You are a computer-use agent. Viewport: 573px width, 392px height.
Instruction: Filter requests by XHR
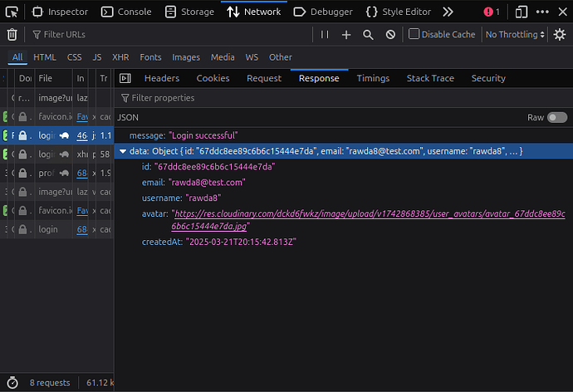[120, 57]
